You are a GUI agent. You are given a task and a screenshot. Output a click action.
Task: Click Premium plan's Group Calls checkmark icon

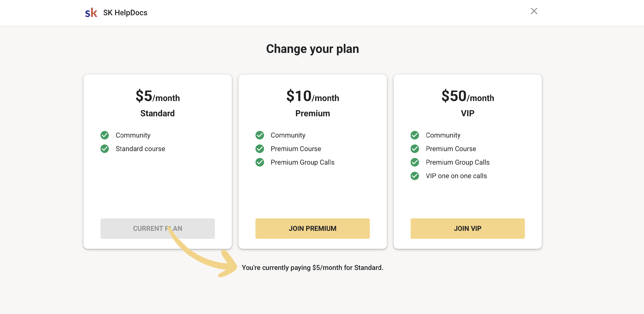[260, 162]
